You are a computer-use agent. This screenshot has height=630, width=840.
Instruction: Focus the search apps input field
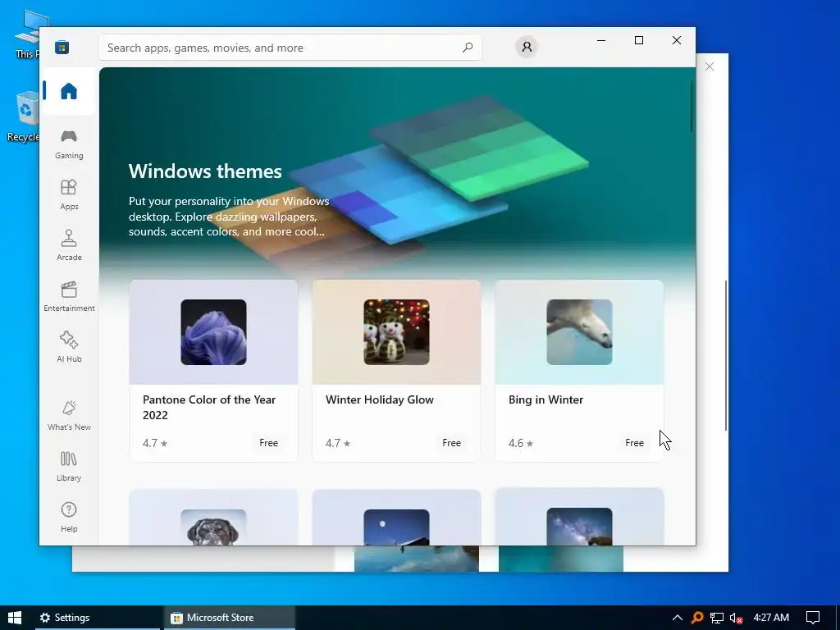(290, 48)
